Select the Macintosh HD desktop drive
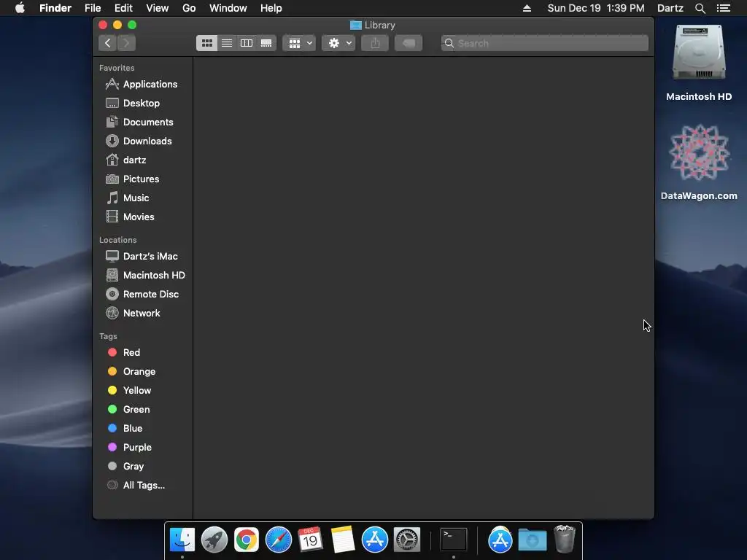 (x=699, y=63)
